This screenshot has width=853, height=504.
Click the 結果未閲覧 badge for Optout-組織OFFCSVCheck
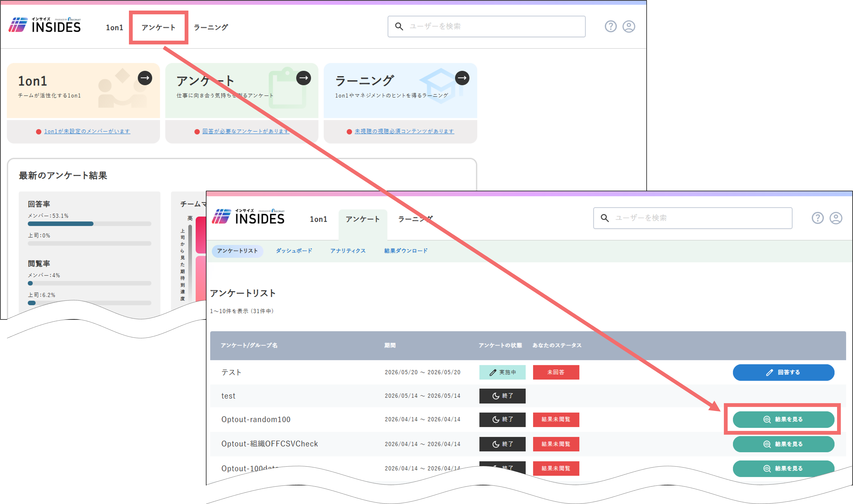tap(556, 444)
